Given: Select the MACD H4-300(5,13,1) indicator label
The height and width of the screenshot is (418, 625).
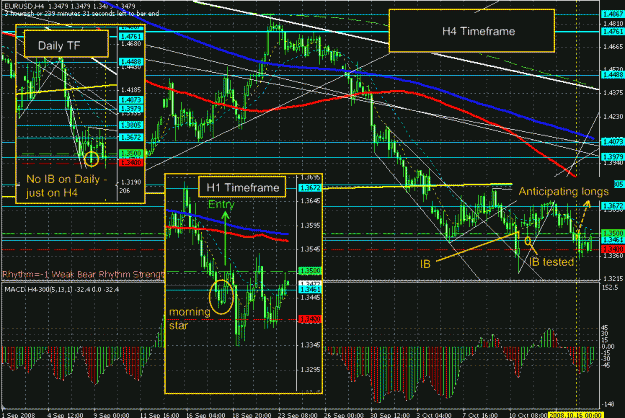Looking at the screenshot, I should pos(62,289).
